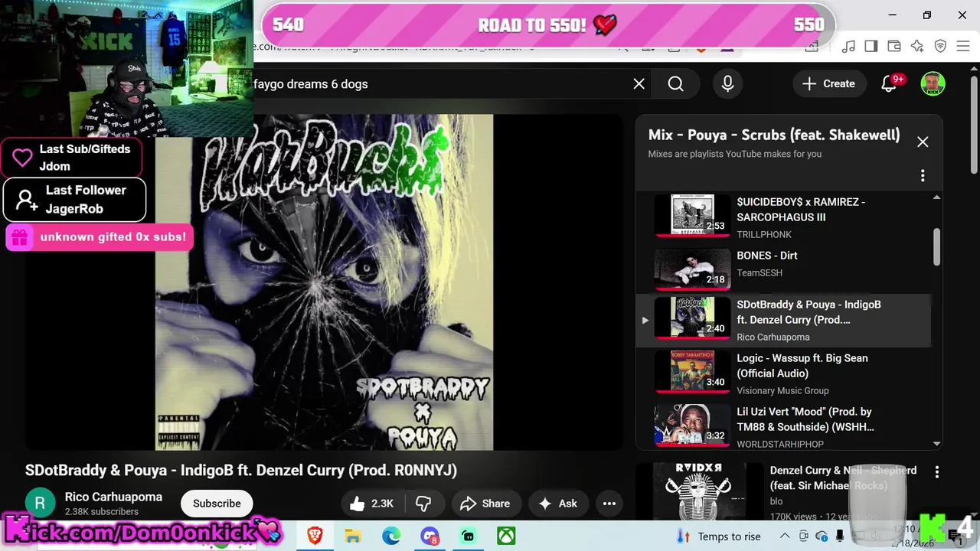Viewport: 980px width, 551px height.
Task: Click the Last Sub/Gifteds heart icon
Action: 22,158
